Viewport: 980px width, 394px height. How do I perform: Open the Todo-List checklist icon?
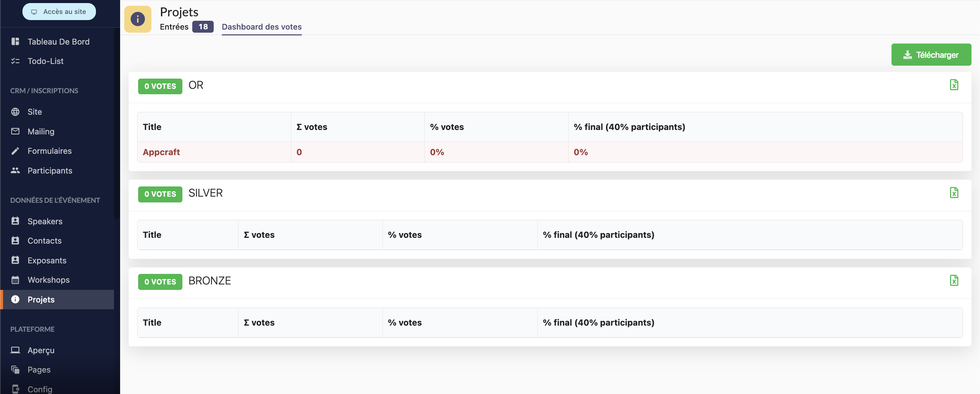click(15, 61)
